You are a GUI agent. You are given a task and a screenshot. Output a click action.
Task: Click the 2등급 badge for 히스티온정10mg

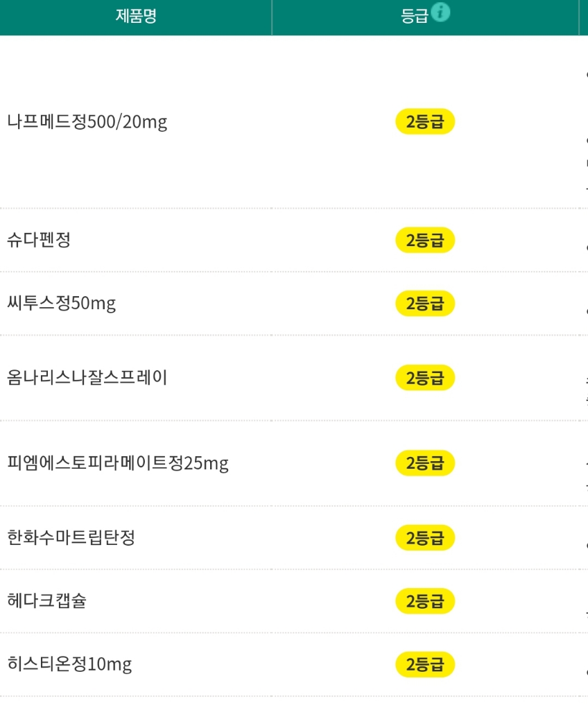[425, 664]
